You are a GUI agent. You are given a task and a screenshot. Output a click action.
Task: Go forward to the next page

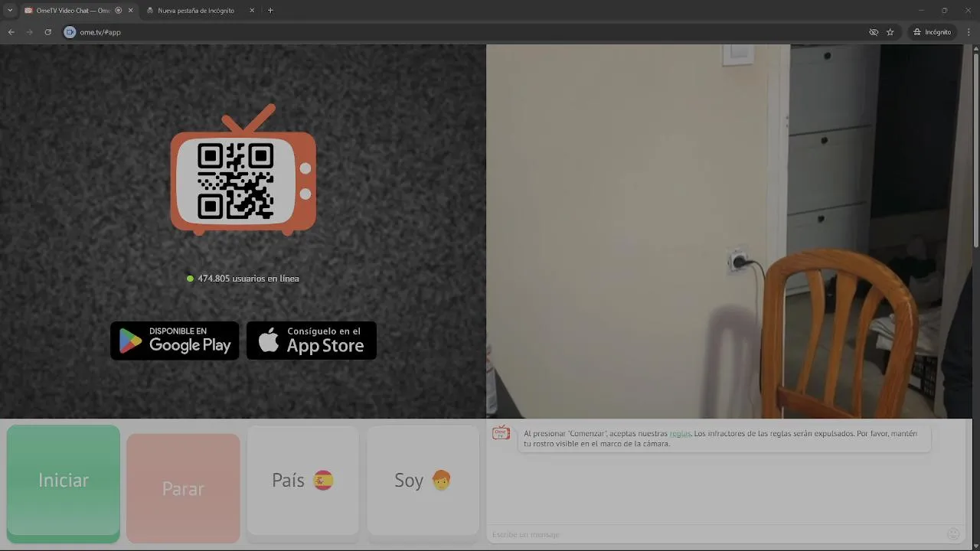pyautogui.click(x=29, y=32)
